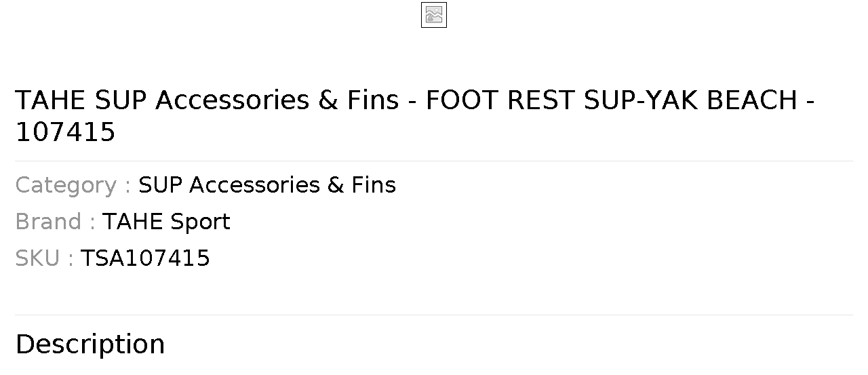Screen dimensions: 868x375
Task: Open the SUP Accessories & Fins category link
Action: tap(267, 185)
